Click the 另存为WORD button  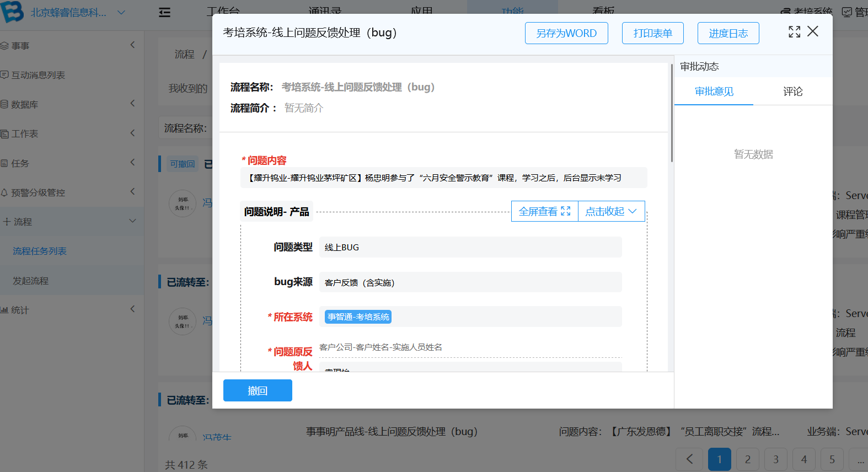[x=566, y=33]
